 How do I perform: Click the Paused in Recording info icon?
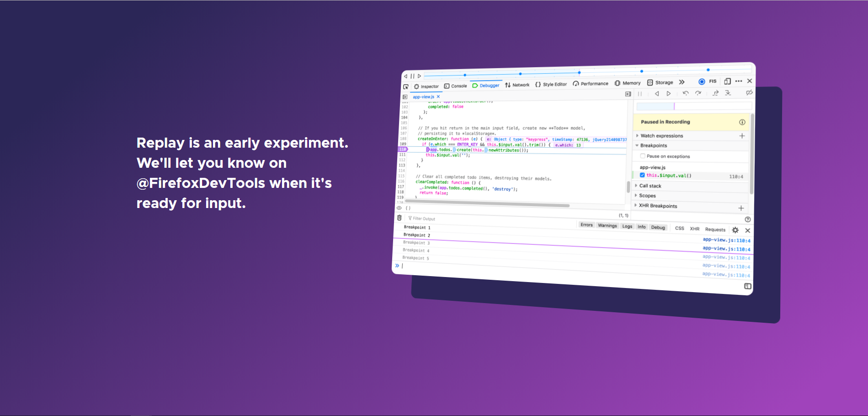[742, 122]
